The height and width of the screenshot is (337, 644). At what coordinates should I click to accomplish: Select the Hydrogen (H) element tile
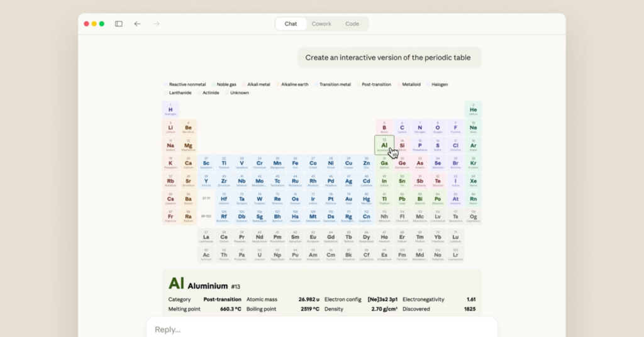(x=170, y=109)
